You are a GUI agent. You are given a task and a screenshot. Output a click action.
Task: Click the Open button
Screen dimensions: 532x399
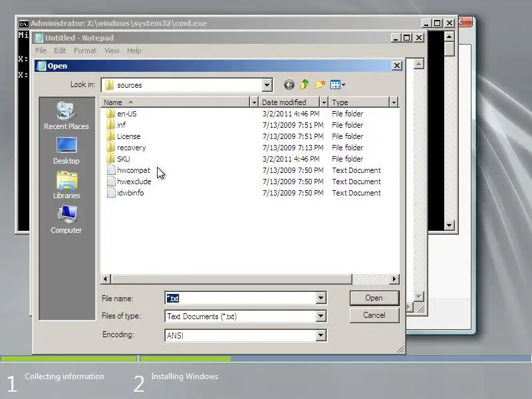point(374,298)
